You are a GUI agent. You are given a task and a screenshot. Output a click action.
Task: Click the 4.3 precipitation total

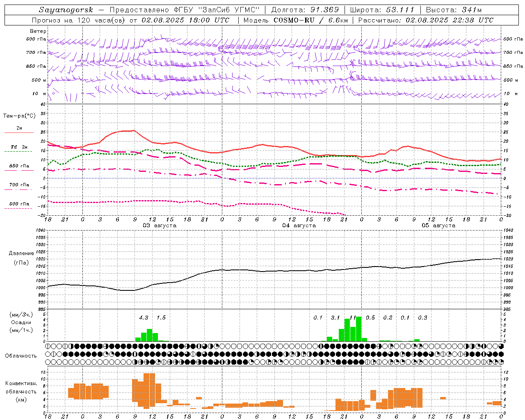coord(144,318)
